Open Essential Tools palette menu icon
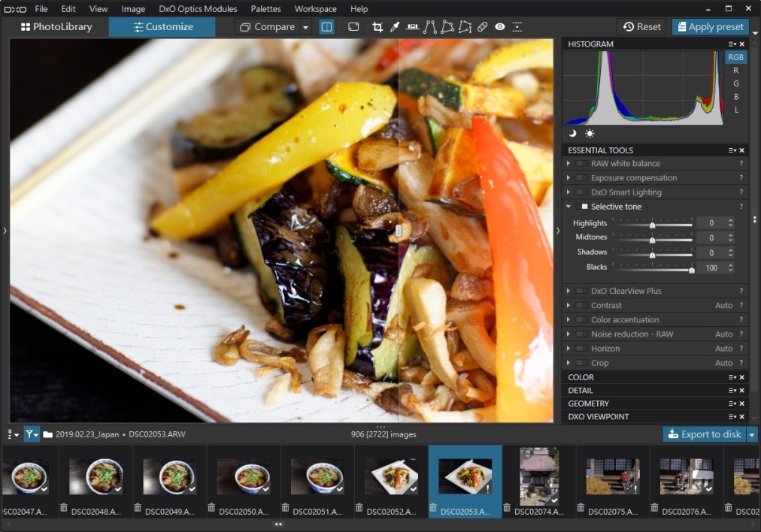 (732, 150)
